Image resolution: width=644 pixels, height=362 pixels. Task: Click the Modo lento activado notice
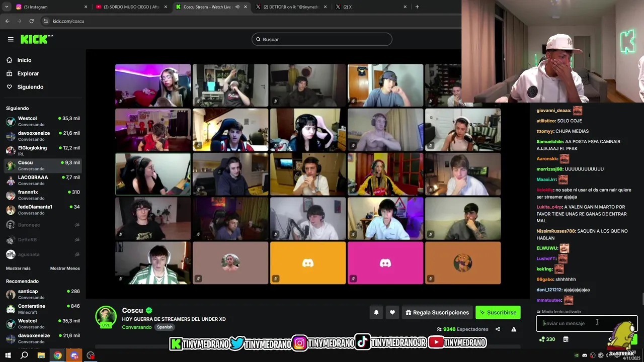pos(558,312)
